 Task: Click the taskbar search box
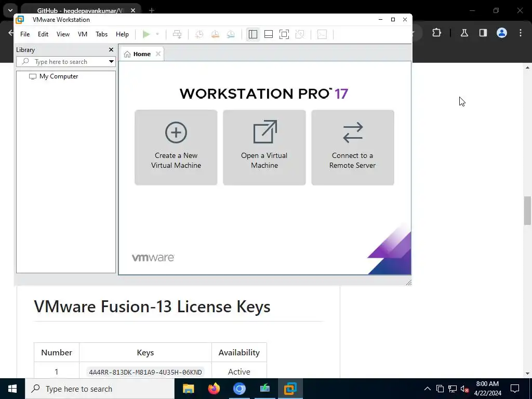(100, 389)
